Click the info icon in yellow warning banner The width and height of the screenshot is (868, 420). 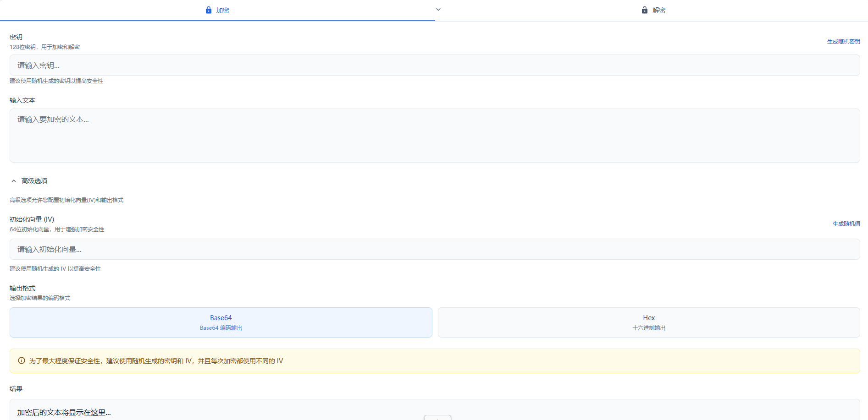[x=22, y=361]
